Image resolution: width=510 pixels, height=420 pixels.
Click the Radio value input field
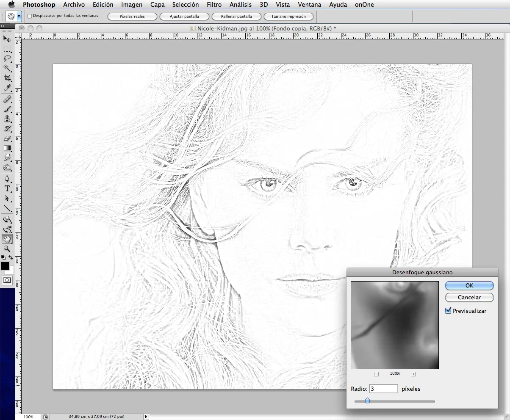point(384,389)
